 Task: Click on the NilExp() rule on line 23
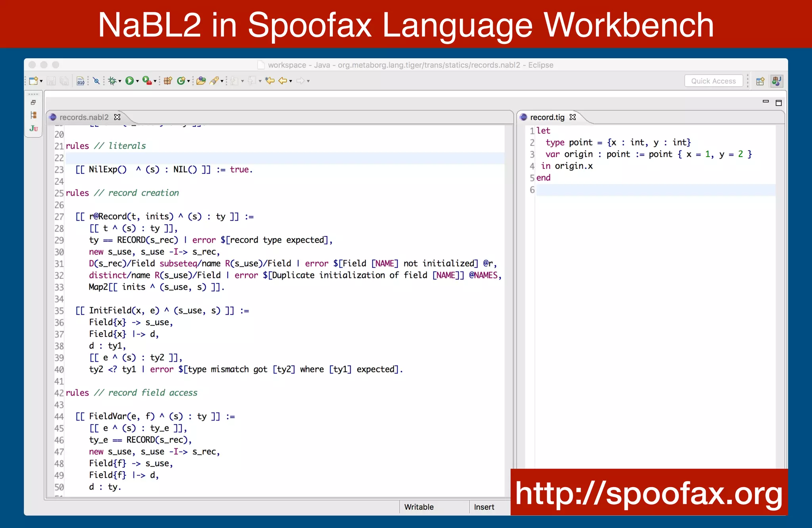(x=164, y=169)
